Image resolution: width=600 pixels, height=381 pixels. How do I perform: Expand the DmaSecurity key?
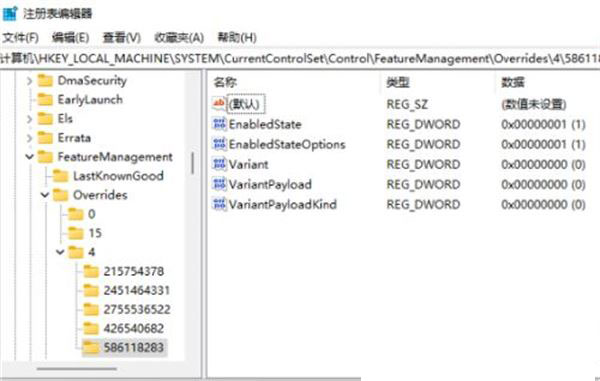[x=29, y=81]
